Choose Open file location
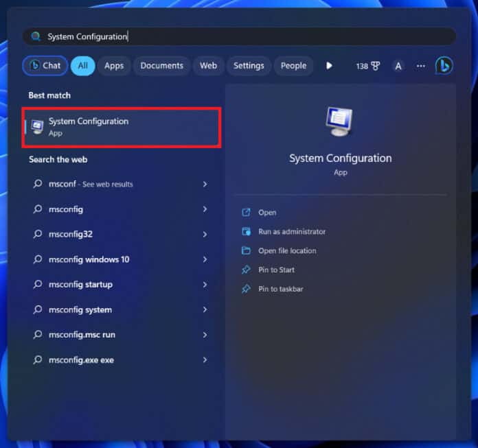Viewport: 478px width, 448px height. [287, 250]
